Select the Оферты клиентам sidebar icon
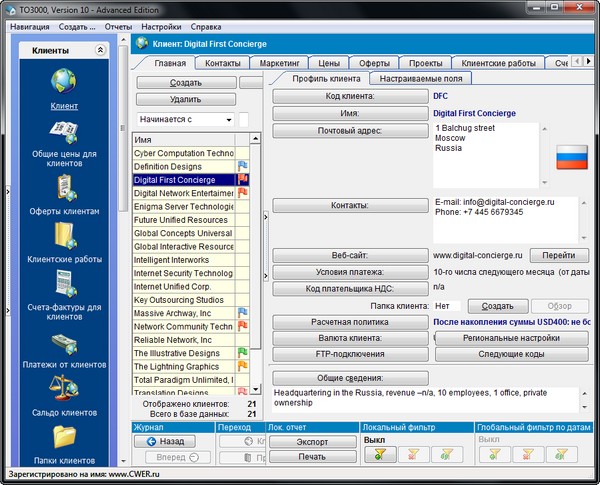This screenshot has width=600, height=485. click(65, 188)
